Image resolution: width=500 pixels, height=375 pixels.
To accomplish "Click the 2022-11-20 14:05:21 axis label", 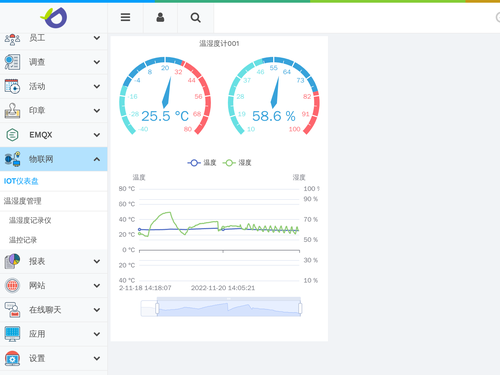I will pyautogui.click(x=223, y=288).
